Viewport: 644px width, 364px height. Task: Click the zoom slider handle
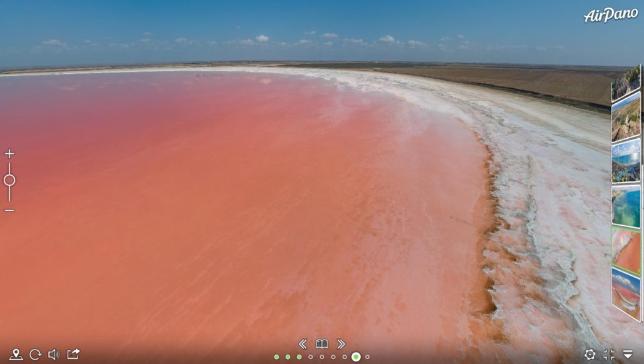click(x=9, y=180)
